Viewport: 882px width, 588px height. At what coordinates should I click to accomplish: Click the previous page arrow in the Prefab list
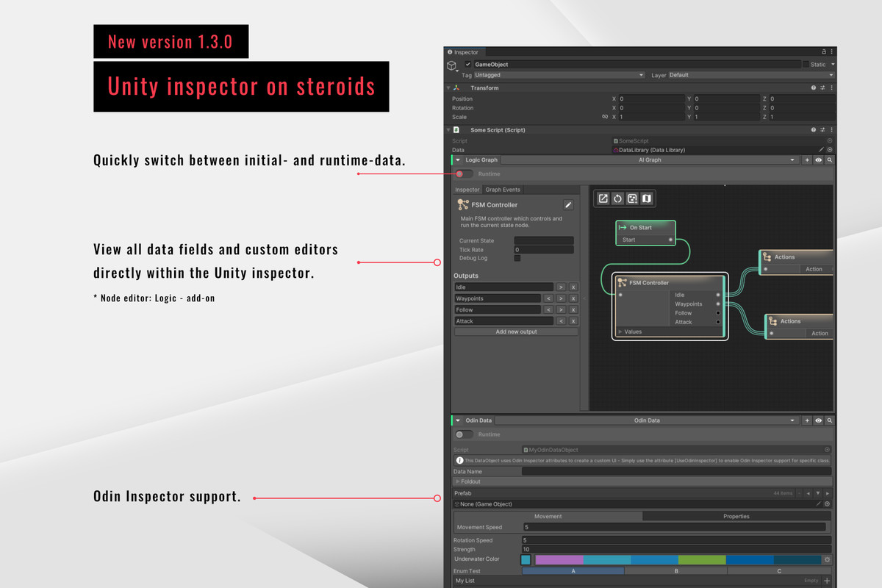808,493
